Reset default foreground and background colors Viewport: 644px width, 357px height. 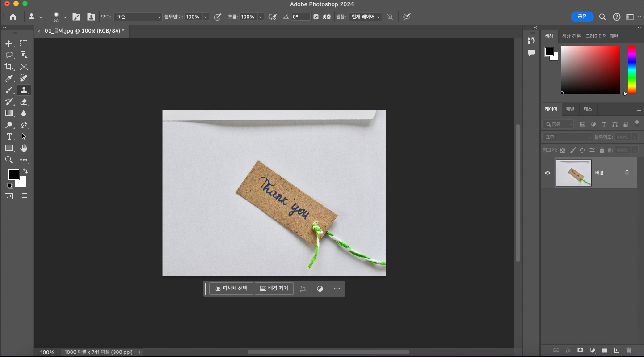pyautogui.click(x=10, y=186)
